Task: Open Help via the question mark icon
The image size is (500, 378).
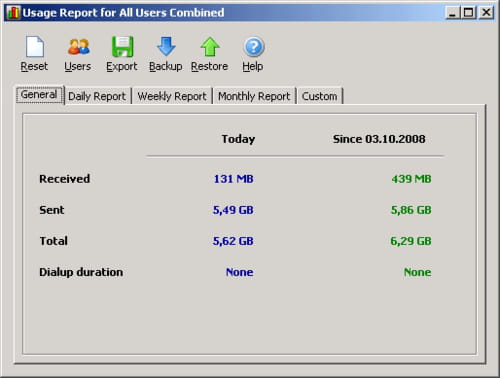Action: click(254, 47)
